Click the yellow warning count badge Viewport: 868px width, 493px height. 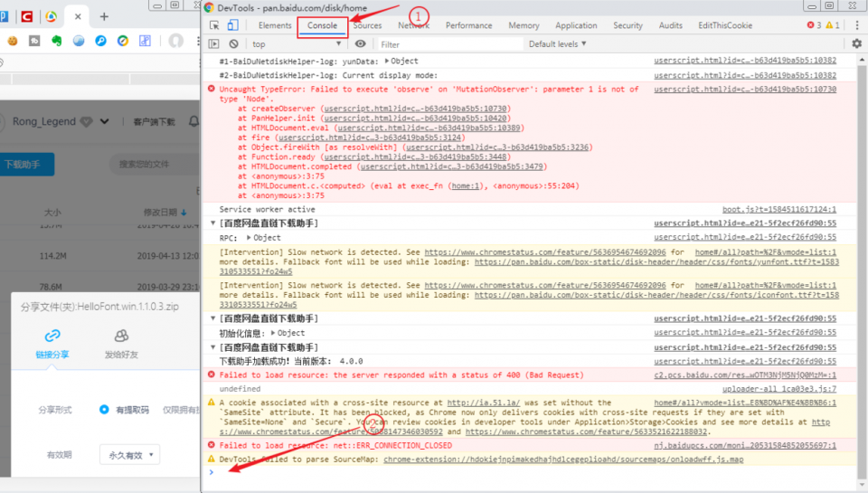(x=833, y=25)
